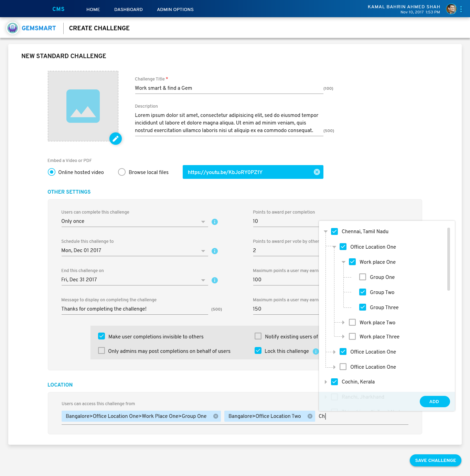470x476 pixels.
Task: Open Admin Options menu
Action: (175, 9)
